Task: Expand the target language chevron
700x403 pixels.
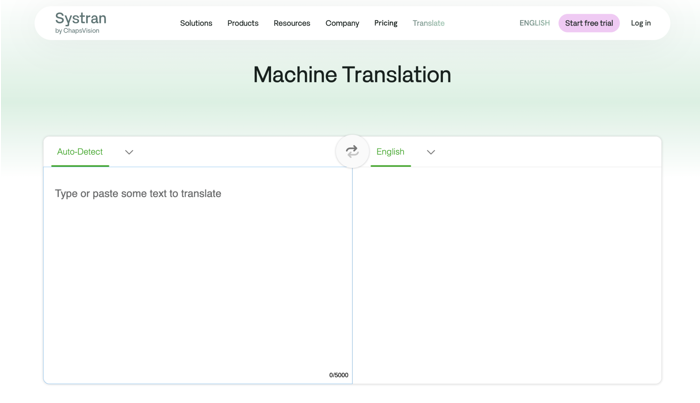Action: click(431, 153)
